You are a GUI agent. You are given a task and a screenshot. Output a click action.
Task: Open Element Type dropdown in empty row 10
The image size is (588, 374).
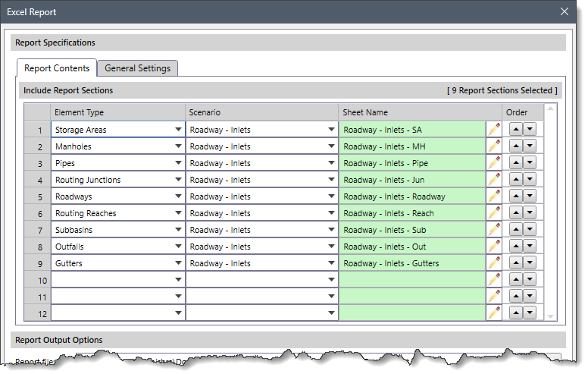[179, 280]
